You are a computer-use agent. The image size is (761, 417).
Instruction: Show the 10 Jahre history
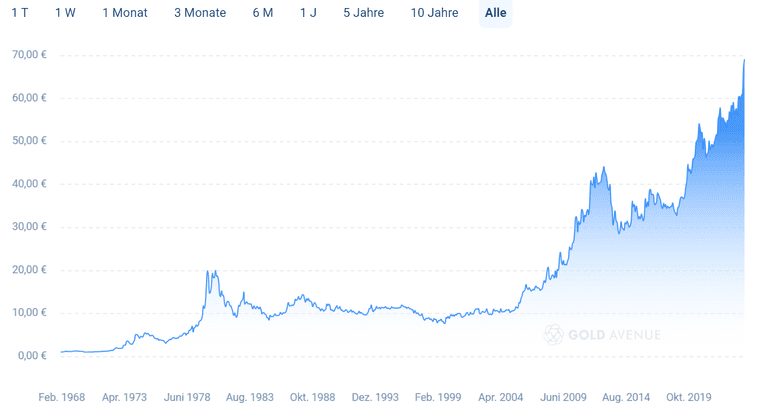435,13
